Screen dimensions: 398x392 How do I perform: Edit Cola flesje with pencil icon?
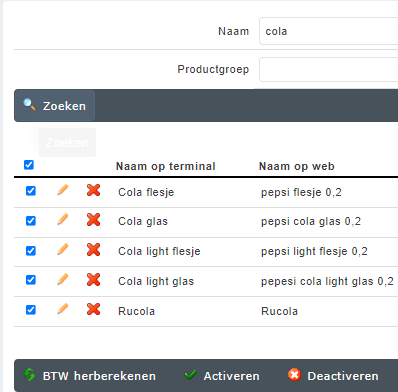63,190
